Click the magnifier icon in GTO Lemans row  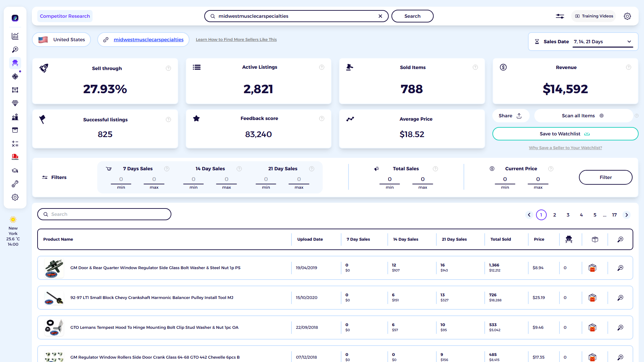[621, 327]
